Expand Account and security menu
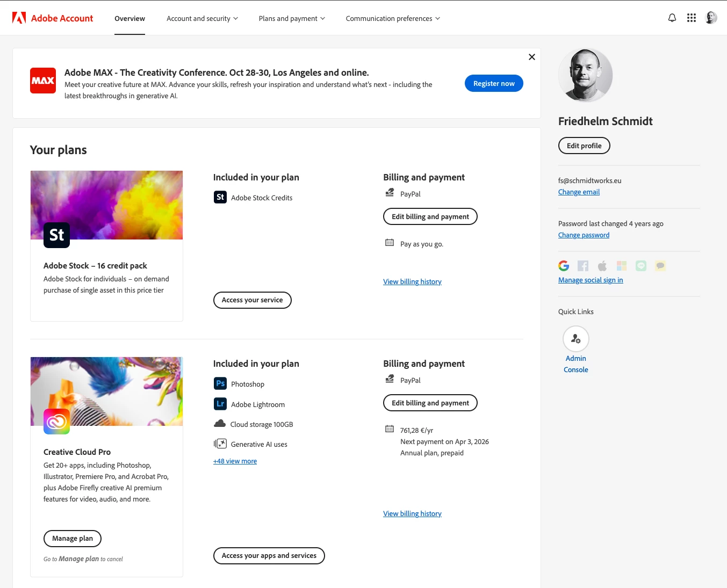The height and width of the screenshot is (588, 727). coord(202,18)
